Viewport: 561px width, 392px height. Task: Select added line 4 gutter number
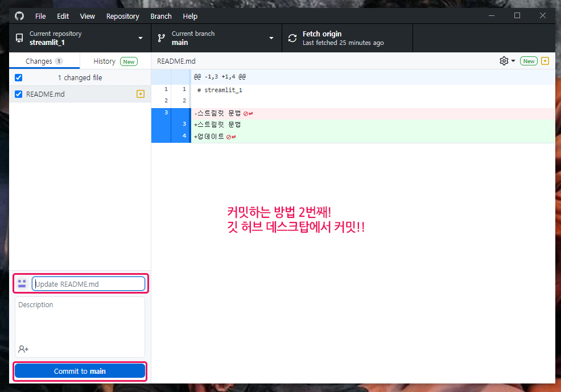click(184, 135)
